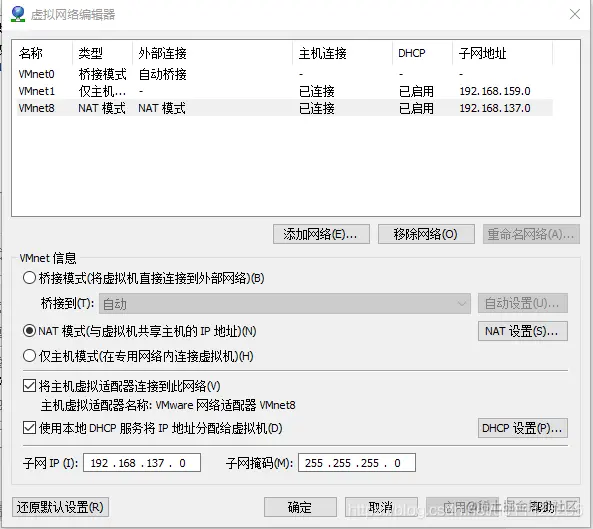Click 自动桥接 cell in VMnet0 row
The height and width of the screenshot is (529, 593).
click(163, 74)
